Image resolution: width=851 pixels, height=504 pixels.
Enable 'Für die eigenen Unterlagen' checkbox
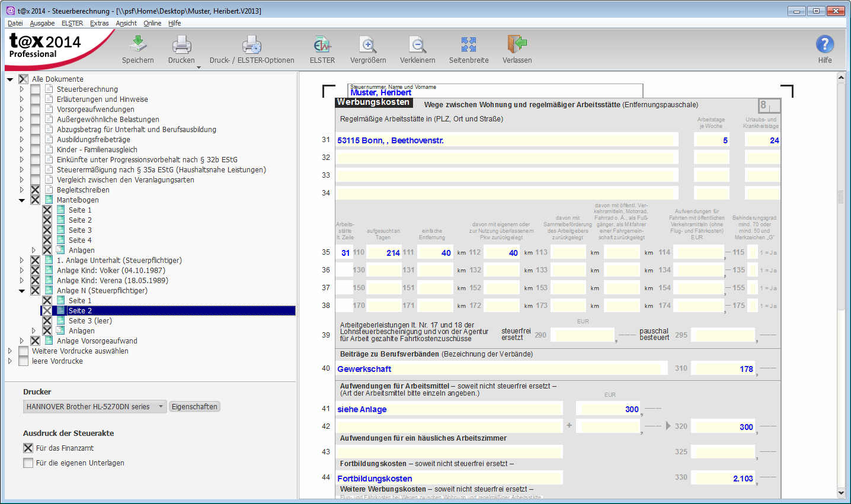[28, 463]
